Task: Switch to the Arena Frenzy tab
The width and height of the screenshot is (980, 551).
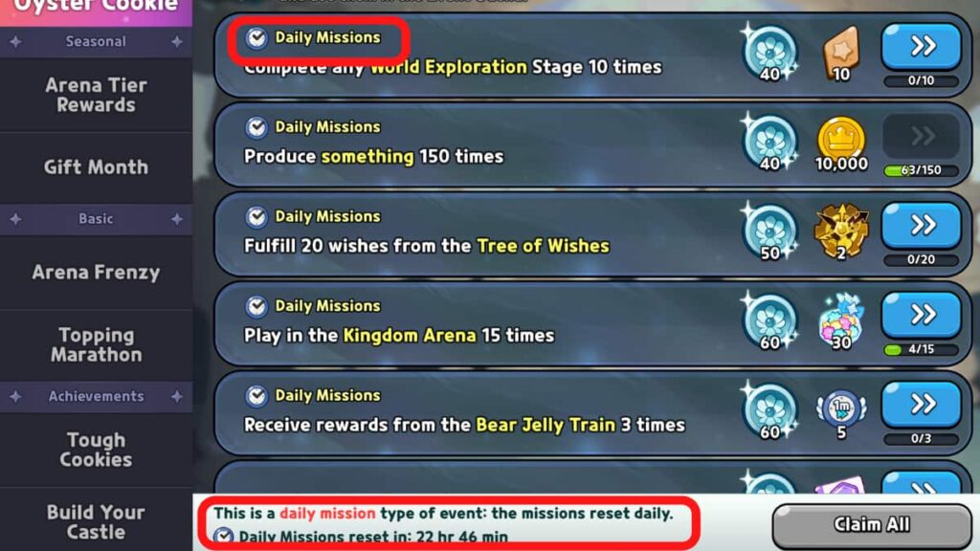Action: click(97, 273)
